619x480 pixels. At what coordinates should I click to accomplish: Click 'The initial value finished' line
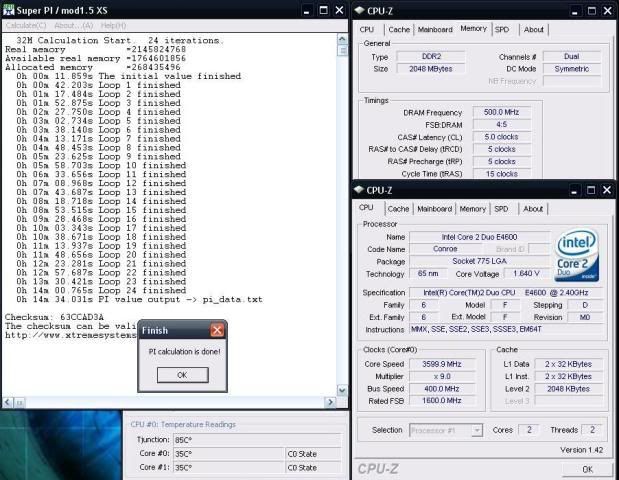(129, 76)
